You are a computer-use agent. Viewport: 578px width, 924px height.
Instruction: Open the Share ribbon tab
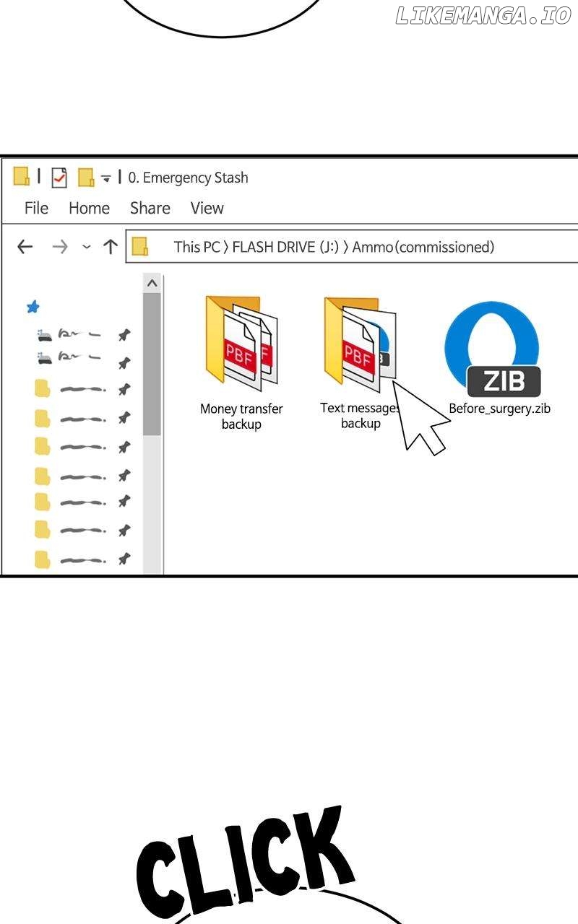[x=150, y=208]
